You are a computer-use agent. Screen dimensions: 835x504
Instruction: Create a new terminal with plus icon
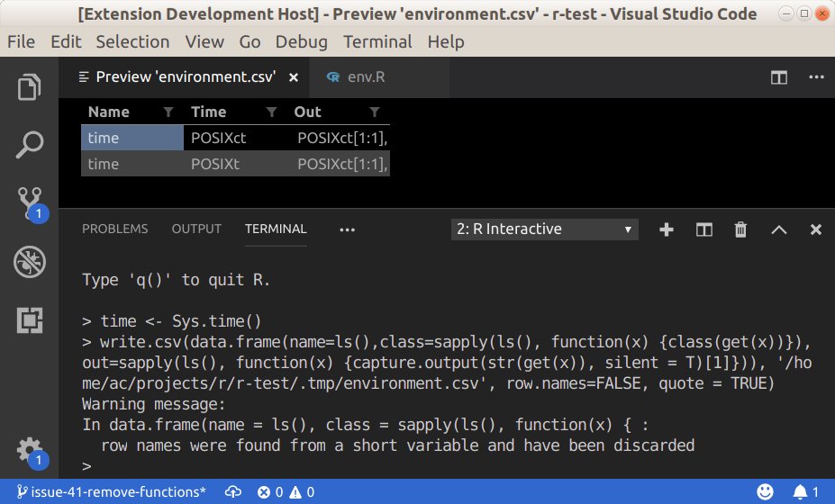pyautogui.click(x=667, y=229)
